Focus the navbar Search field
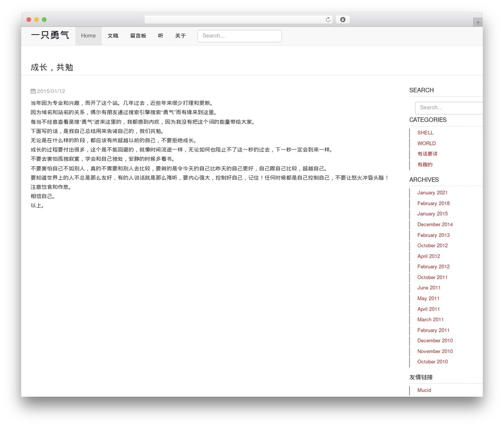The height and width of the screenshot is (427, 504). (240, 36)
